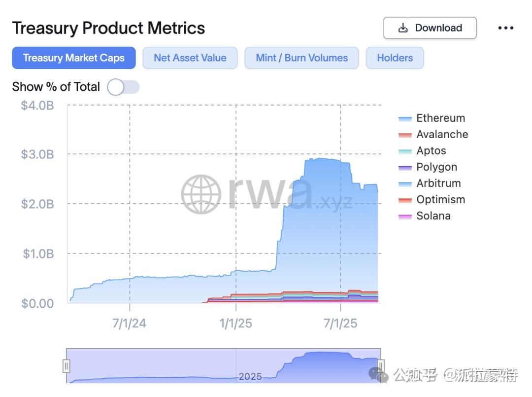
Task: Click the Optimism legend label
Action: (441, 200)
